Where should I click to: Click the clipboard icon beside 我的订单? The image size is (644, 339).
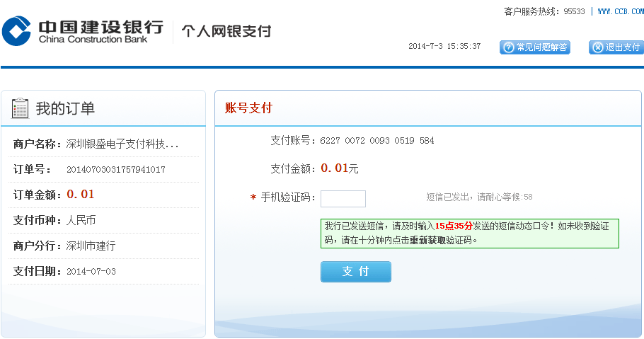(x=20, y=108)
